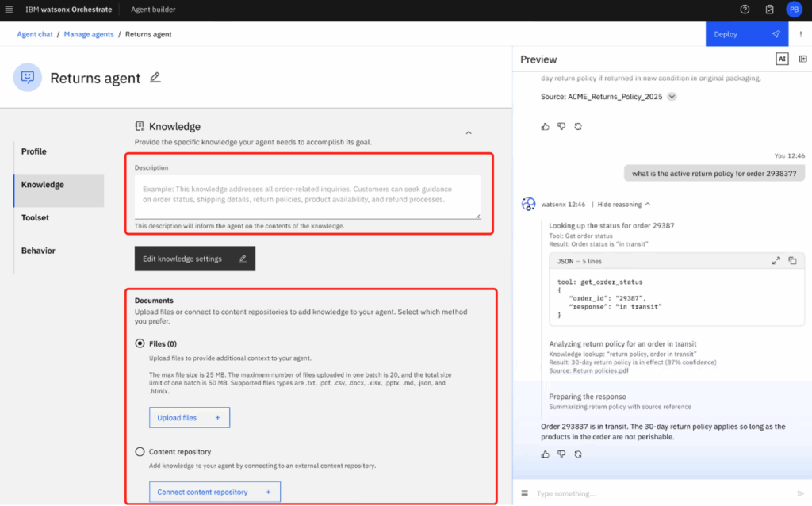Copy the JSON code snippet

coord(791,261)
